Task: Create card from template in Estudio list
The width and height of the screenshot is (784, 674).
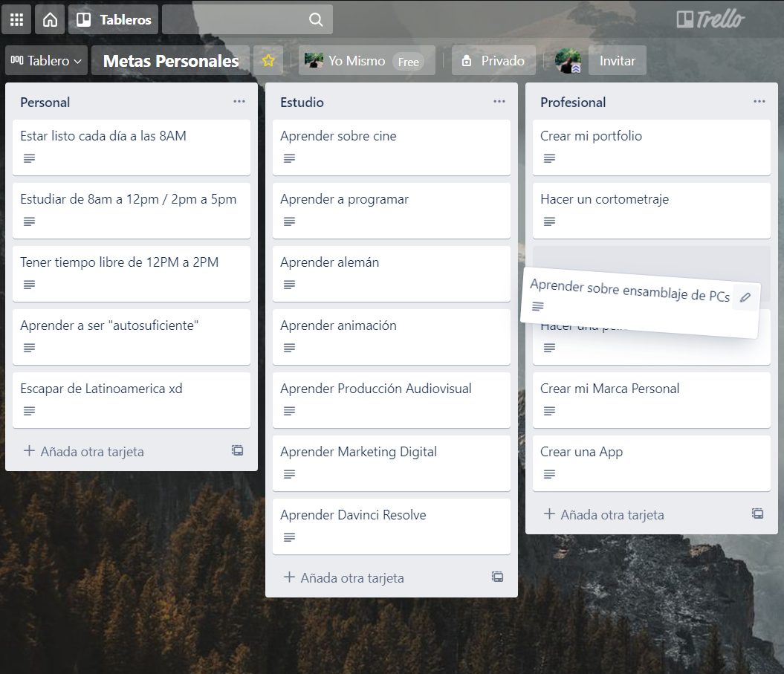Action: (x=497, y=577)
